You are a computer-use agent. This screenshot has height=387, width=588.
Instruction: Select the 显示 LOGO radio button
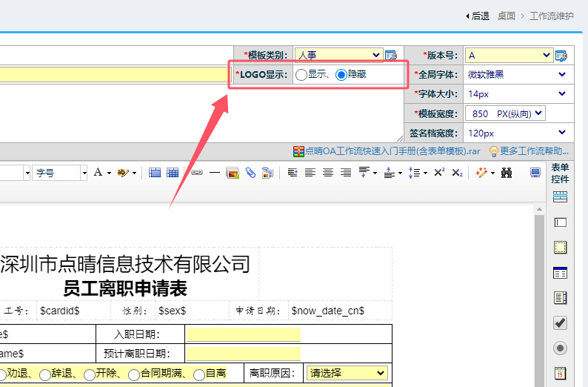coord(301,75)
